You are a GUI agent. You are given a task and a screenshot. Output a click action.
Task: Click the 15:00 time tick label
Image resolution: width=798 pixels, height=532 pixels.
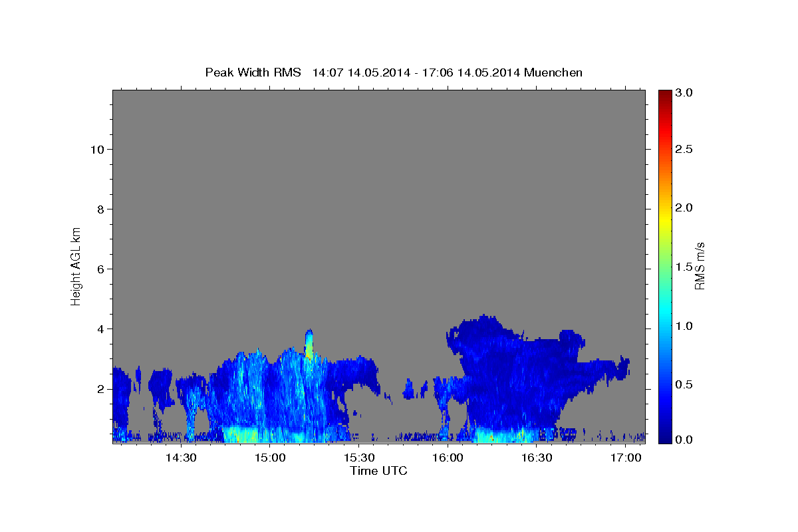269,458
